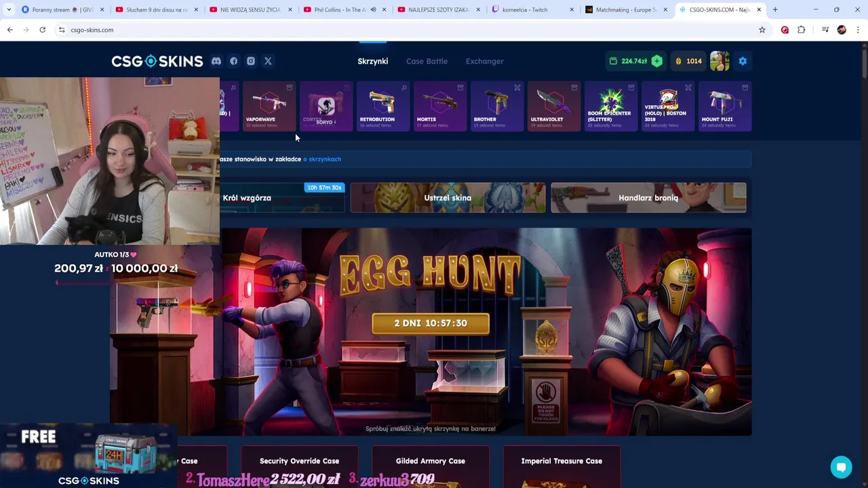868x488 pixels.
Task: Open the Exchanger menu item
Action: tap(485, 61)
